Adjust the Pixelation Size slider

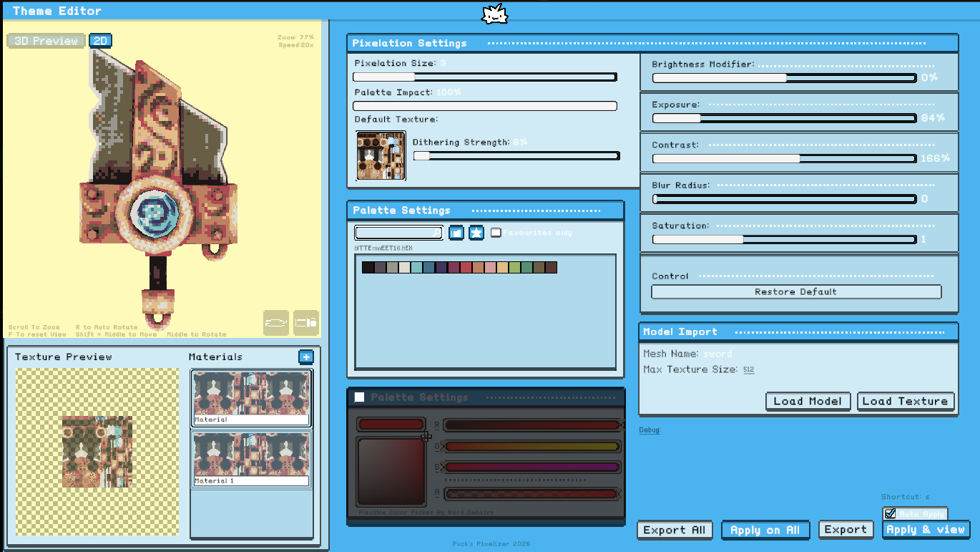[x=485, y=77]
